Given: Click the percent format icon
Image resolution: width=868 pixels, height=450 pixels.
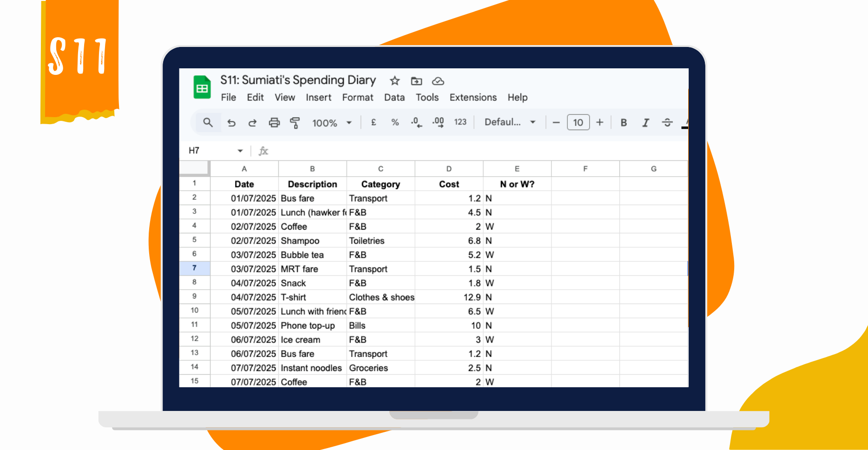Looking at the screenshot, I should pyautogui.click(x=395, y=122).
